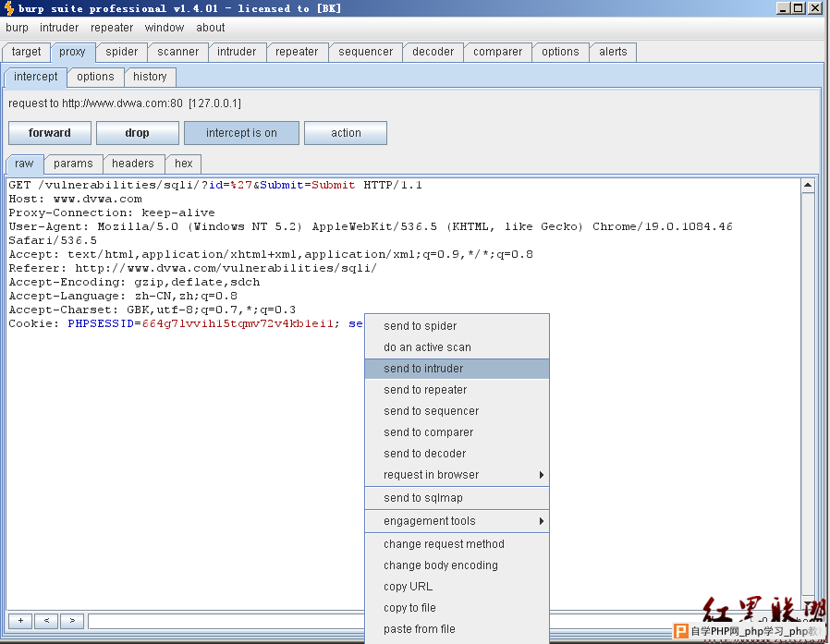Choose do an active scan
830x644 pixels.
[x=457, y=347]
